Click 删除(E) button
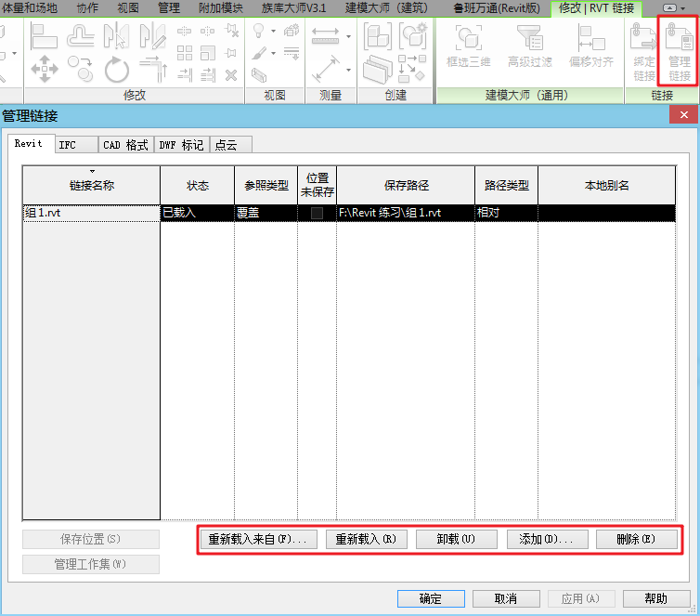Image resolution: width=700 pixels, height=616 pixels. pyautogui.click(x=637, y=539)
